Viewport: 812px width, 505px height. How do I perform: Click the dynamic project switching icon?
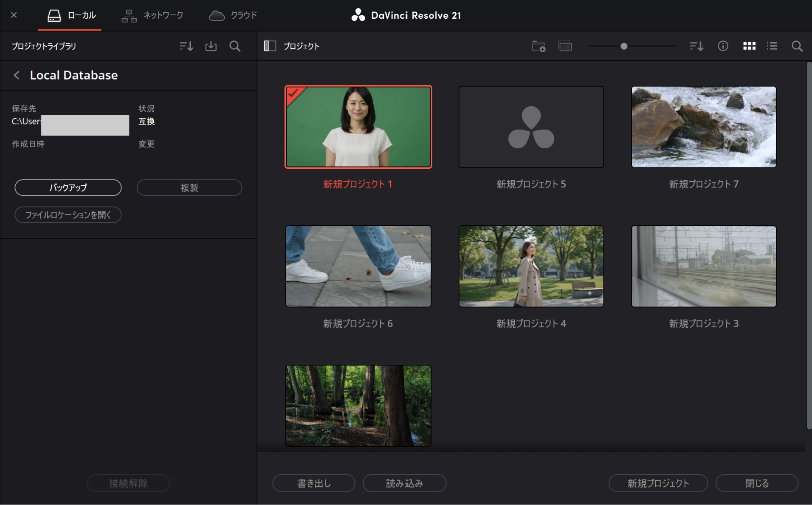pyautogui.click(x=565, y=46)
